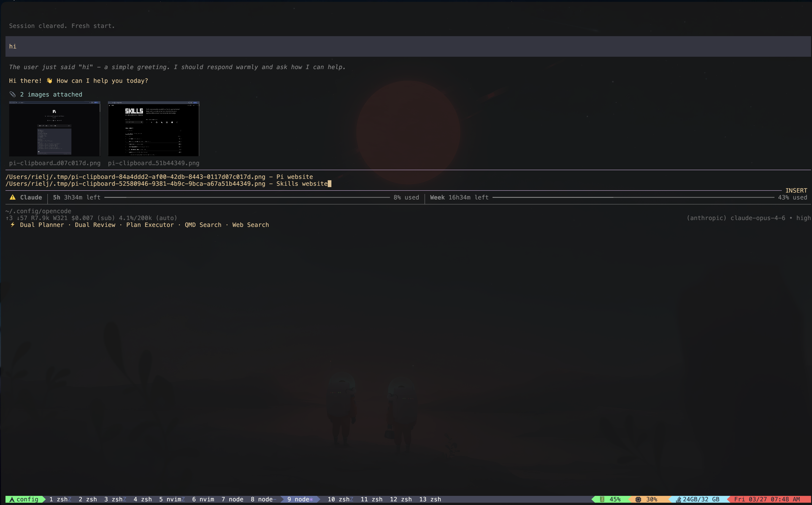The image size is (812, 505).
Task: Switch to tmux window 1 zsh
Action: 60,499
